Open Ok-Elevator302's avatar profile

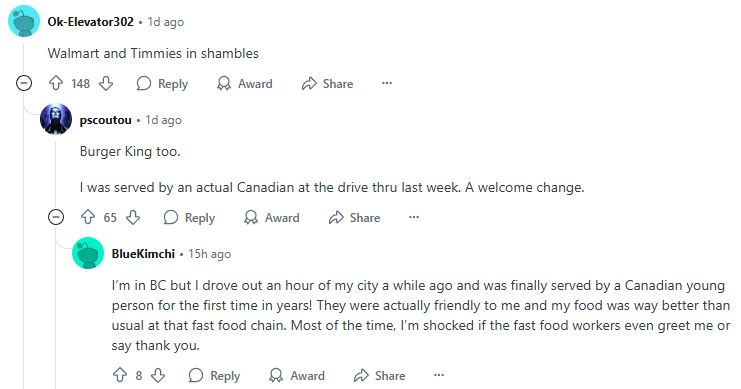click(24, 21)
